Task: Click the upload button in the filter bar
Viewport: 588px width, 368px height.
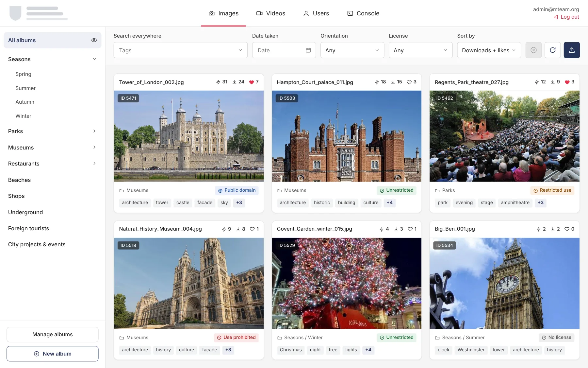Action: 572,50
